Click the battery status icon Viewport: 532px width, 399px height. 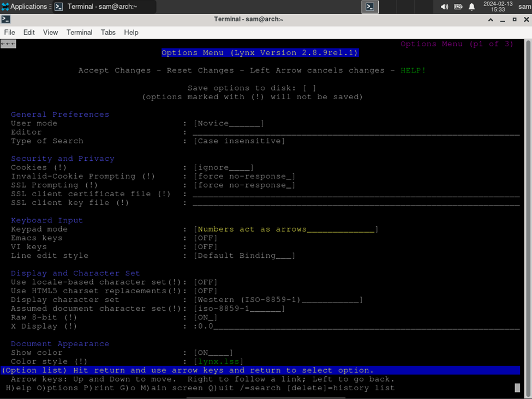(x=458, y=7)
